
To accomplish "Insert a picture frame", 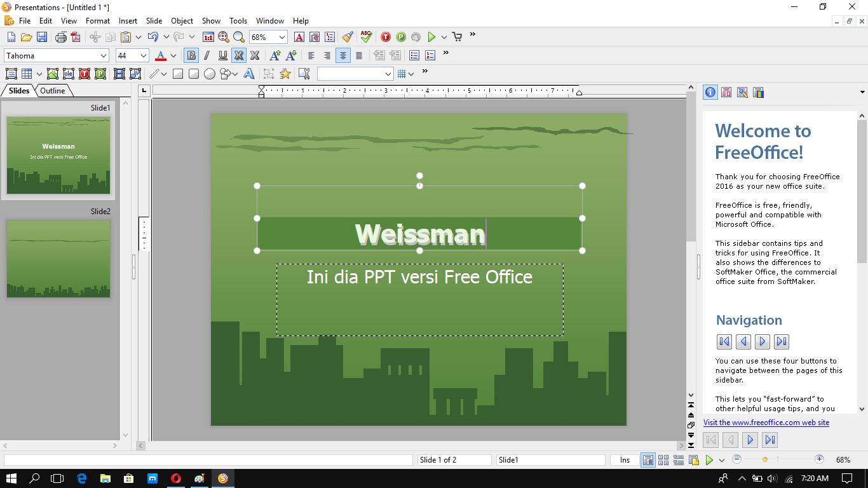I will (52, 74).
